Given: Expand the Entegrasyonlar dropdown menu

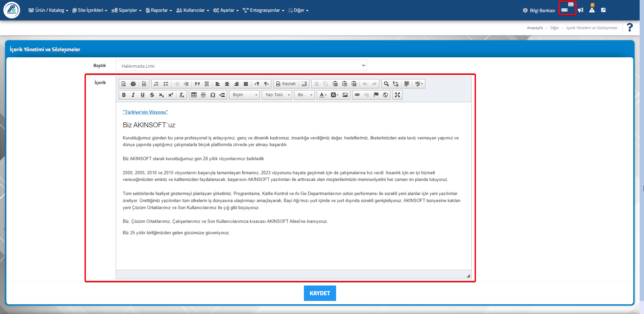Looking at the screenshot, I should [x=263, y=10].
